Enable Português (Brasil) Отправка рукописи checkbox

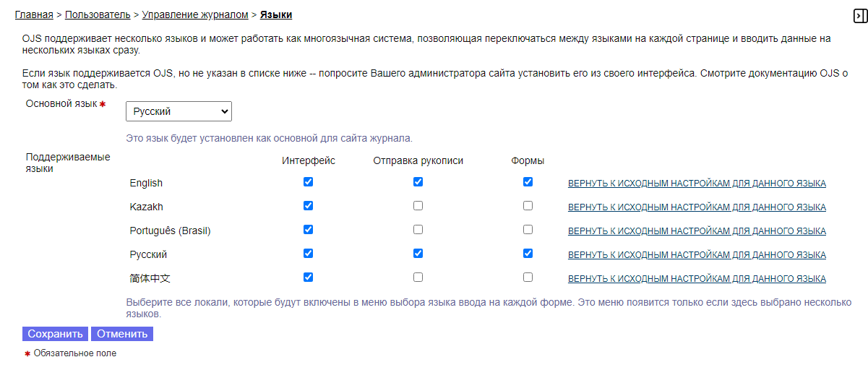click(x=418, y=230)
